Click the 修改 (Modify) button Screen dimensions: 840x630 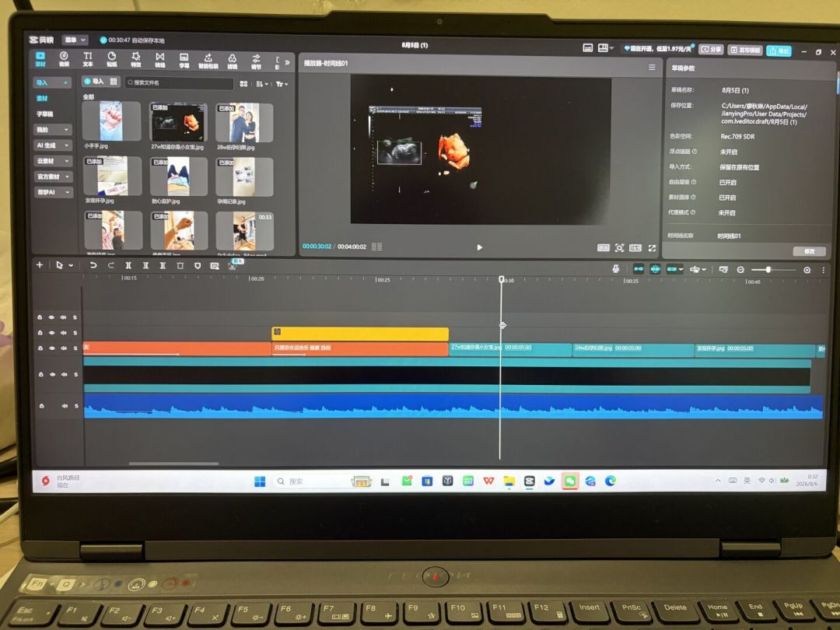810,251
